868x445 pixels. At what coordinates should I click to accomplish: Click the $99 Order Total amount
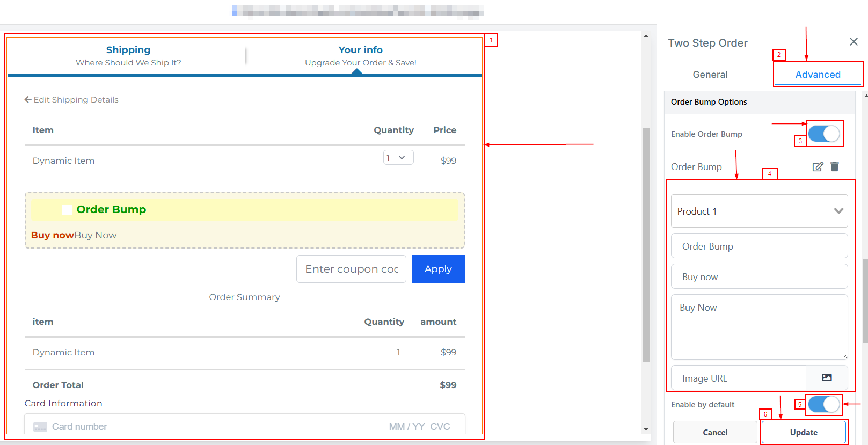point(448,385)
